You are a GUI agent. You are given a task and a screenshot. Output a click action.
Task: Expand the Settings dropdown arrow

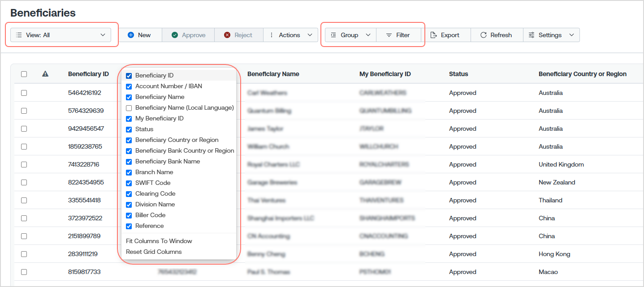[x=571, y=35]
